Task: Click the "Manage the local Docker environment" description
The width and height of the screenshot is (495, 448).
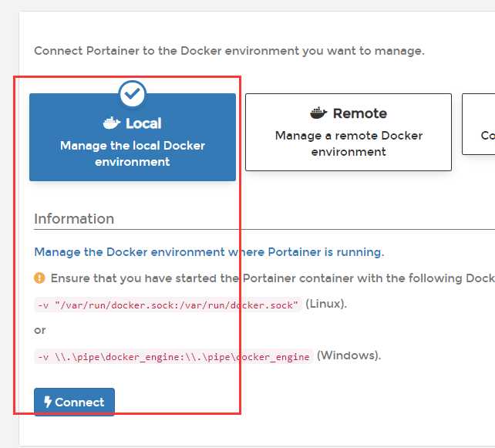Action: tap(133, 153)
